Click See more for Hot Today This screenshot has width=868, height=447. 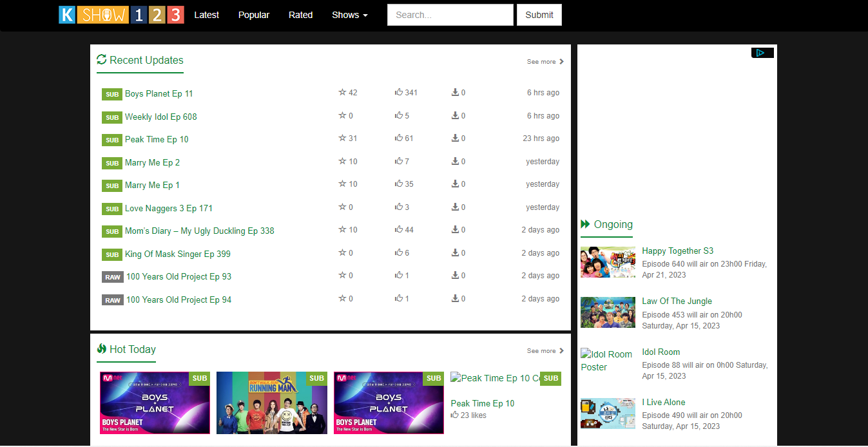(545, 351)
